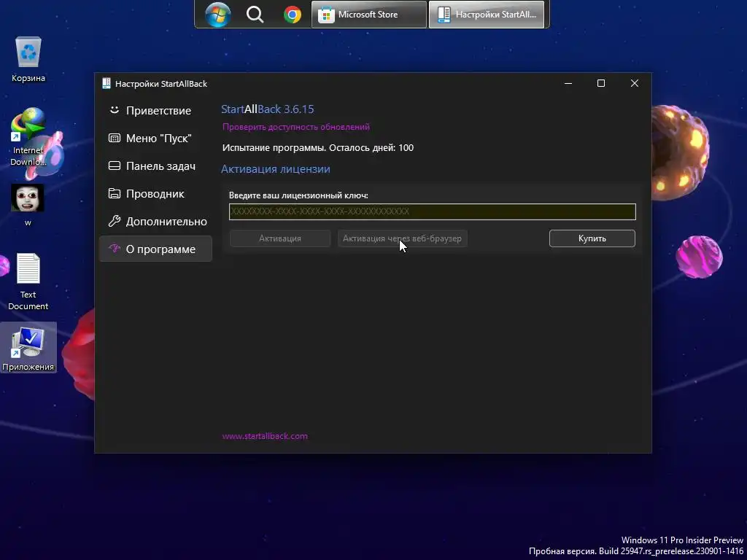Click Проверить доступность обновлений link

tap(296, 127)
